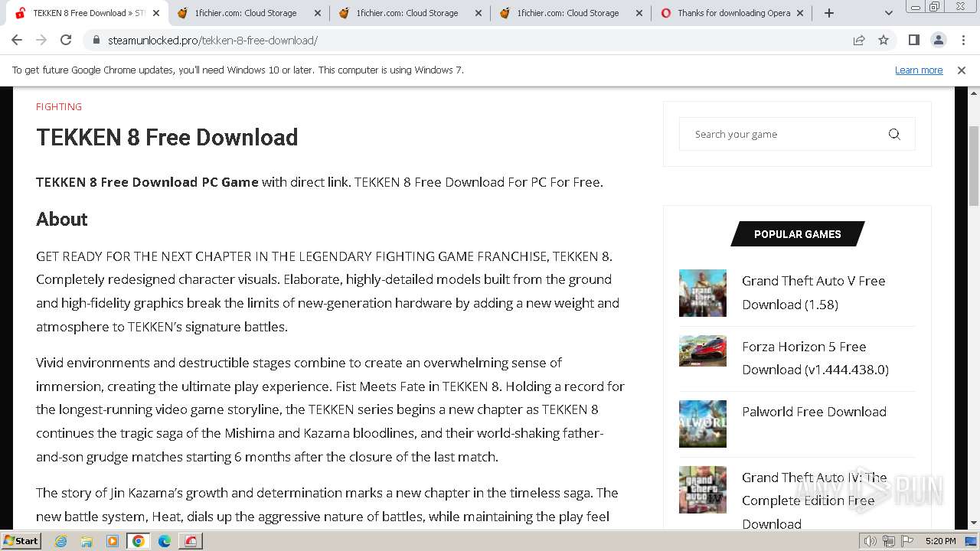
Task: Open the red app icon on taskbar
Action: click(x=191, y=541)
